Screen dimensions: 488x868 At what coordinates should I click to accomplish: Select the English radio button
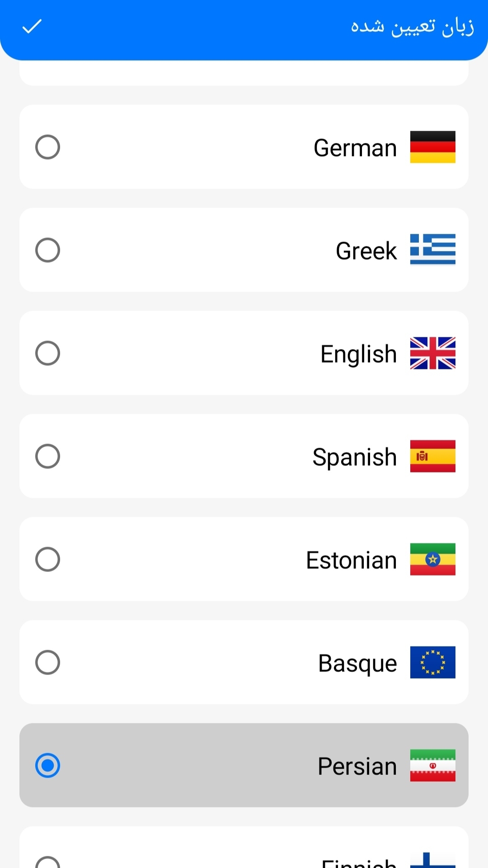pos(47,353)
